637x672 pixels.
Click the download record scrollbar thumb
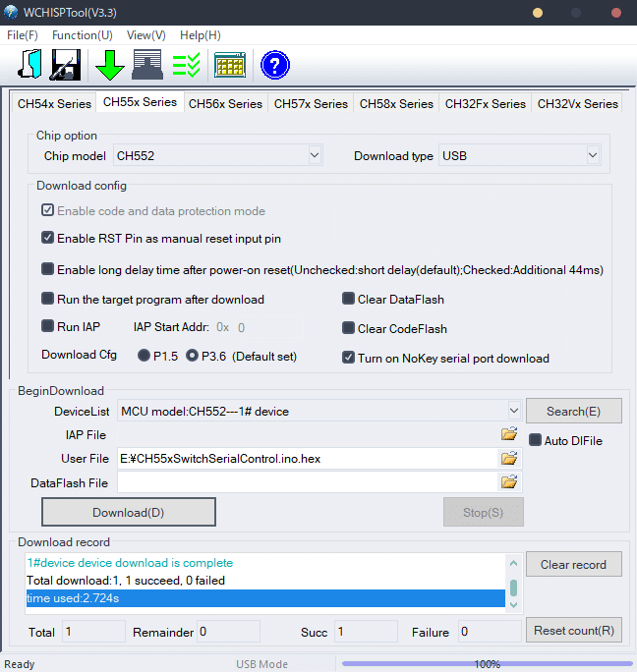513,588
